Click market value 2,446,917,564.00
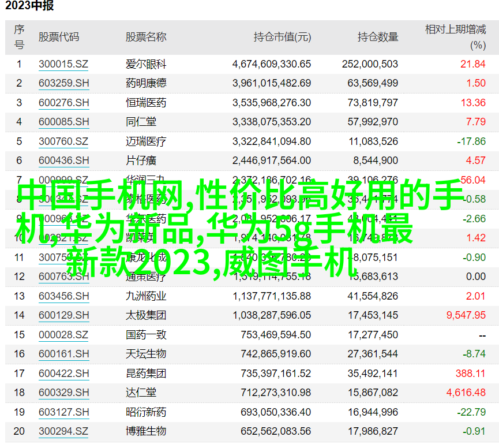The width and height of the screenshot is (499, 448). point(272,160)
